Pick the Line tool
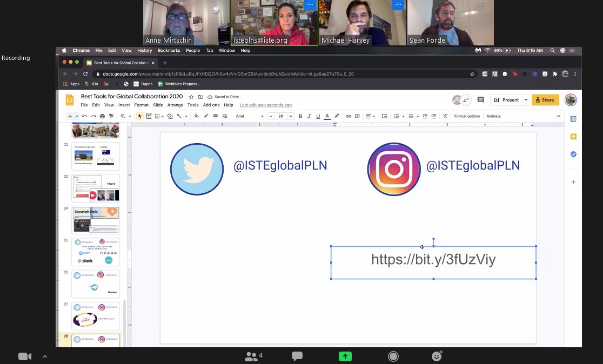 [x=179, y=116]
